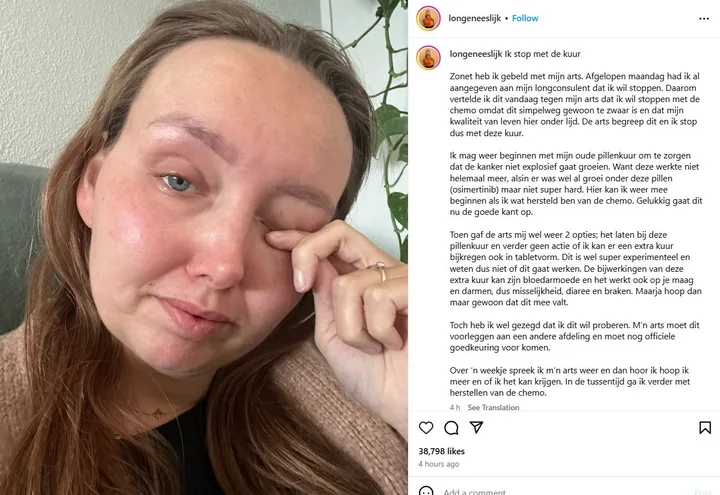Screen dimensions: 720x495
Task: Open the three-dot more options menu
Action: pos(703,18)
